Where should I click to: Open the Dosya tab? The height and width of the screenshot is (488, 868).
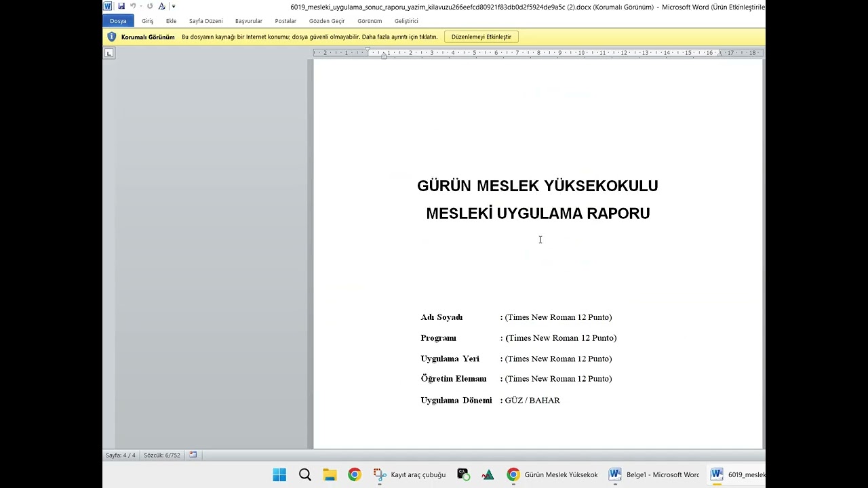[118, 21]
